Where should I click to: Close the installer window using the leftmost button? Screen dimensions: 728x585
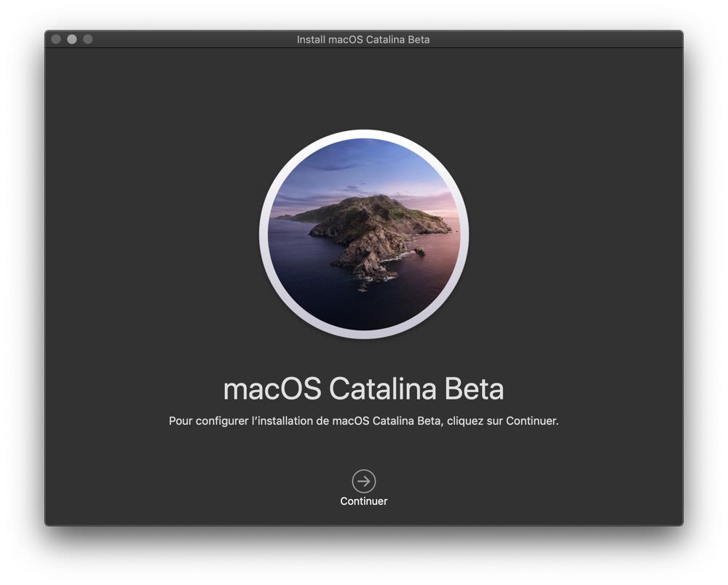56,39
